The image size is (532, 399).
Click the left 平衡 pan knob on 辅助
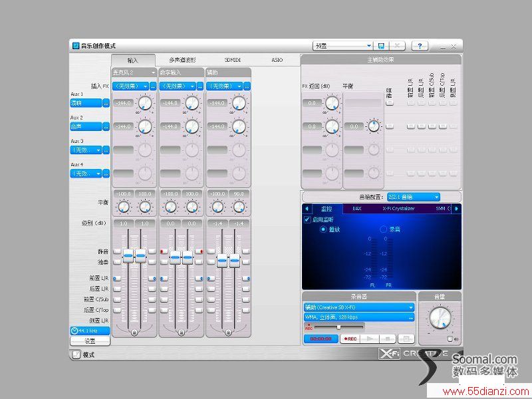[217, 207]
